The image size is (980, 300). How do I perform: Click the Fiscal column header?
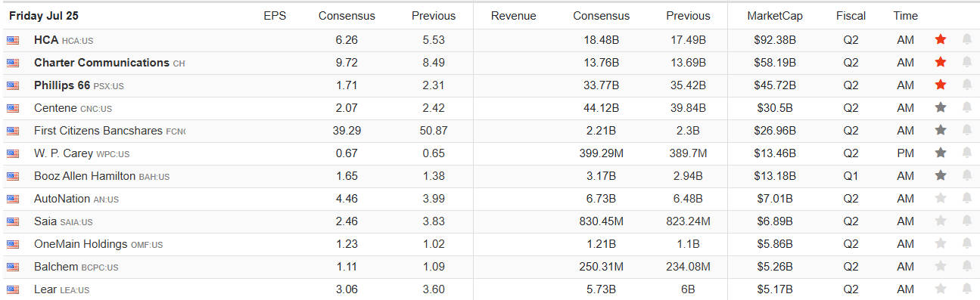click(x=851, y=16)
